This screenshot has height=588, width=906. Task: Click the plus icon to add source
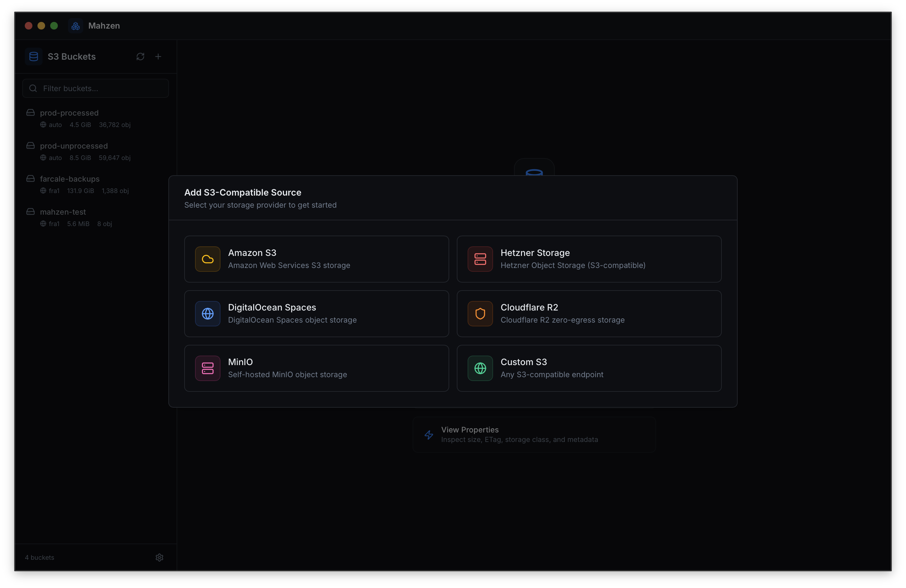159,57
